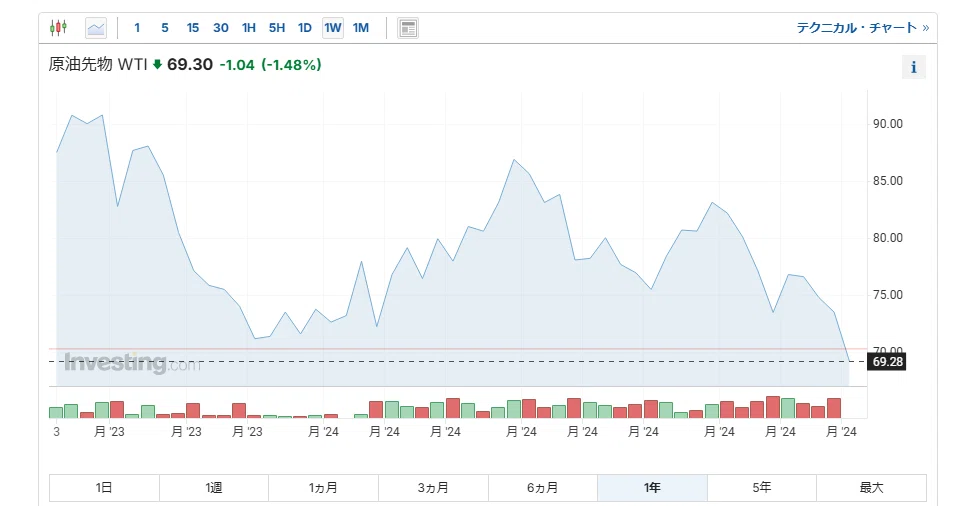Set interval to 5H

[x=277, y=28]
